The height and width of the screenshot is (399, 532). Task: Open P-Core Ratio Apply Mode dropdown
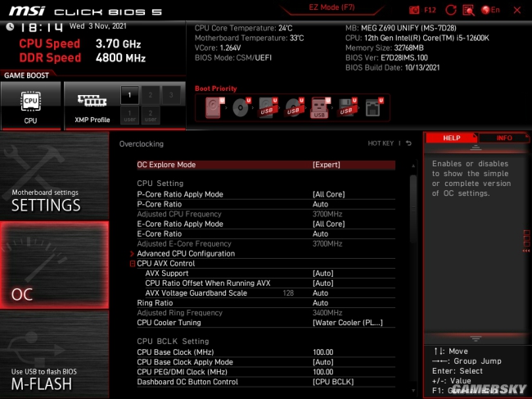pyautogui.click(x=266, y=194)
